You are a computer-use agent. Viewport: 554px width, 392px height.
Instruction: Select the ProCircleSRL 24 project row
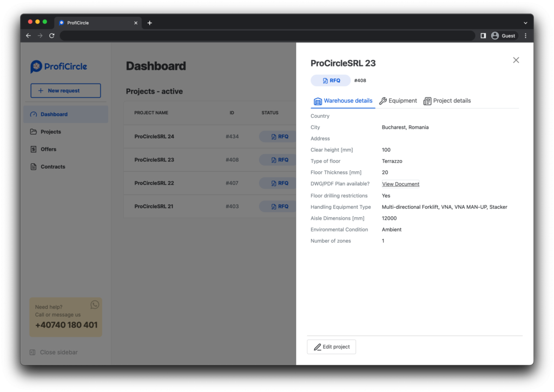pos(210,137)
